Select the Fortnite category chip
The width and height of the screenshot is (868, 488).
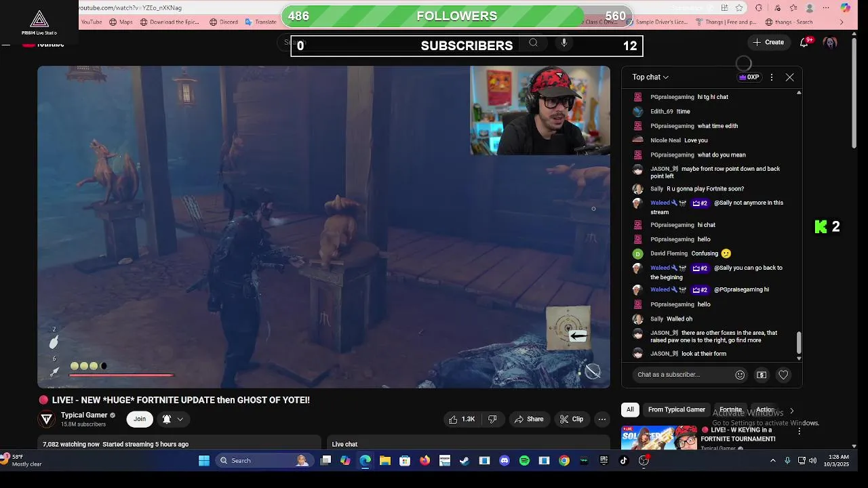coord(730,409)
